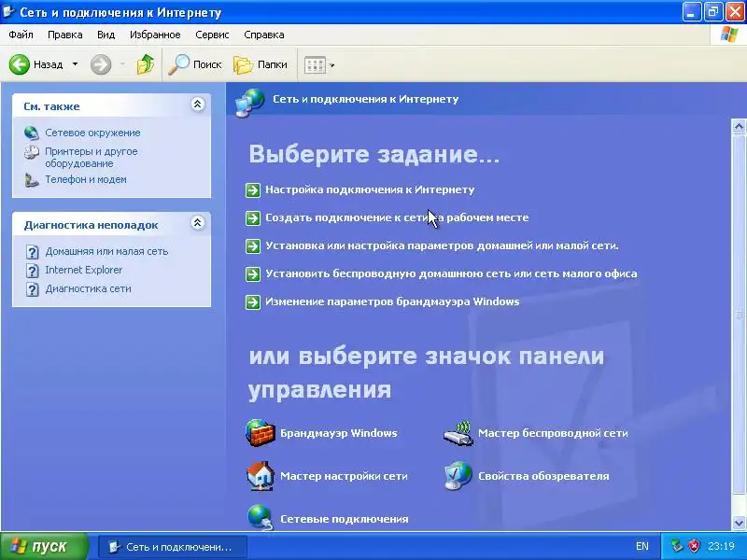Click the Принтеры и другое оборудование icon
Viewport: 747px width, 560px height.
pos(32,152)
